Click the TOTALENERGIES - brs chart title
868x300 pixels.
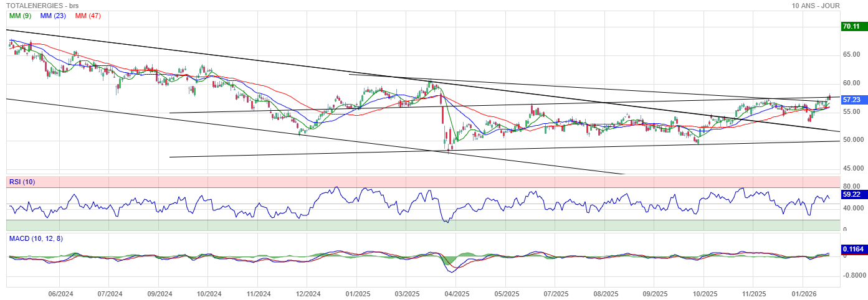[42, 6]
